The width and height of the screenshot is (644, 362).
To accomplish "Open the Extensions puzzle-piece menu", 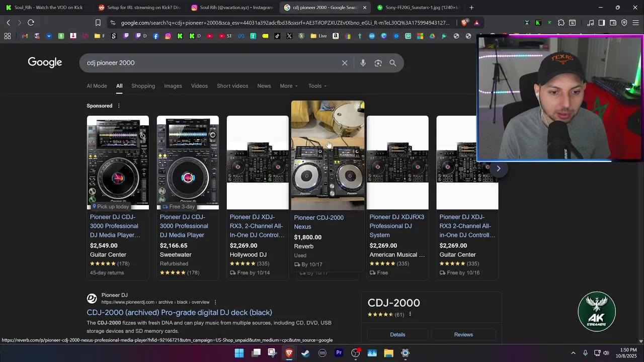I will point(561,23).
